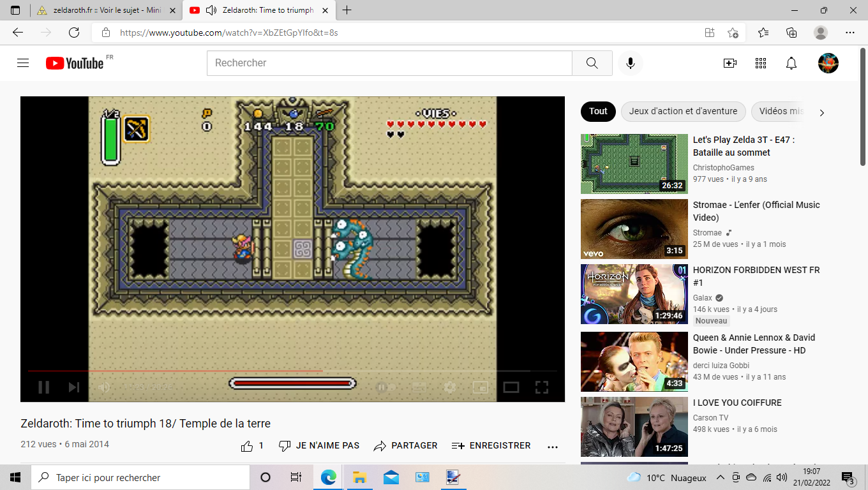View site information lock icon
The image size is (868, 490).
tap(106, 33)
